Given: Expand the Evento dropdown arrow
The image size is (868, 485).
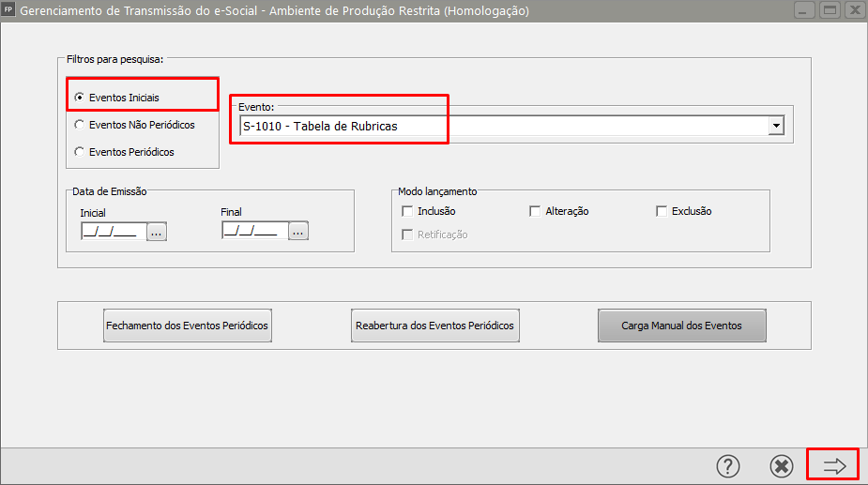Looking at the screenshot, I should pos(775,126).
